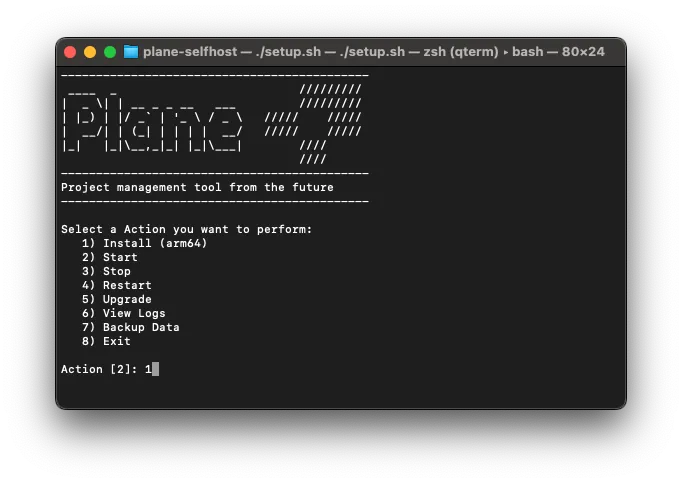Screen dimensions: 682x483
Task: Close the terminal window with red button
Action: 70,52
